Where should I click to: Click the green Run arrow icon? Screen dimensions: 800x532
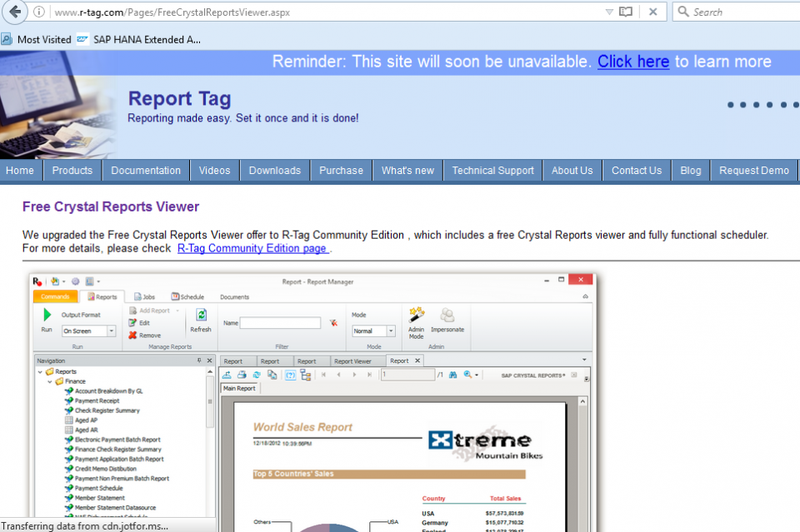click(x=47, y=315)
